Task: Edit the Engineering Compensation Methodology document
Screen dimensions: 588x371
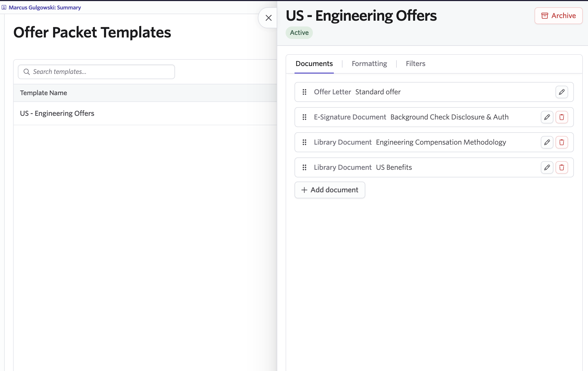Action: [547, 142]
